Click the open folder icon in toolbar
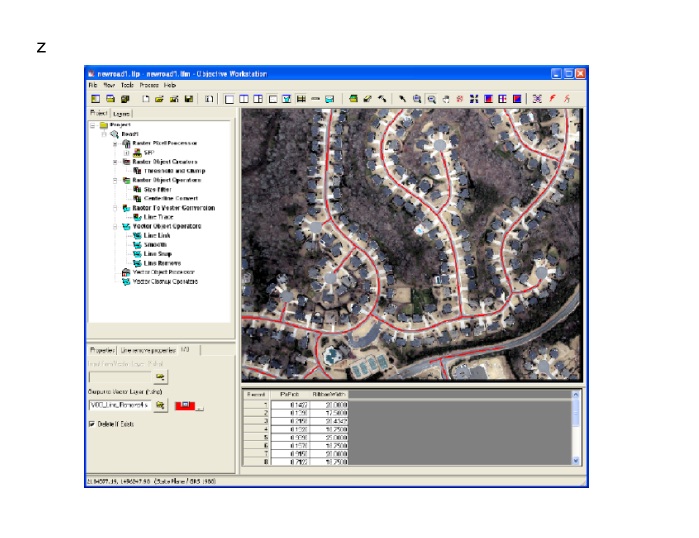The image size is (699, 538). 160,99
